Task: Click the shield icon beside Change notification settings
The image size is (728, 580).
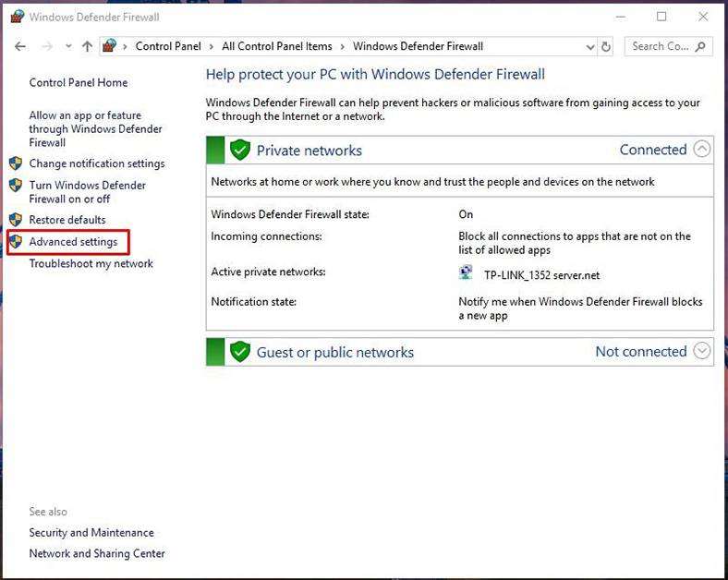Action: tap(16, 163)
